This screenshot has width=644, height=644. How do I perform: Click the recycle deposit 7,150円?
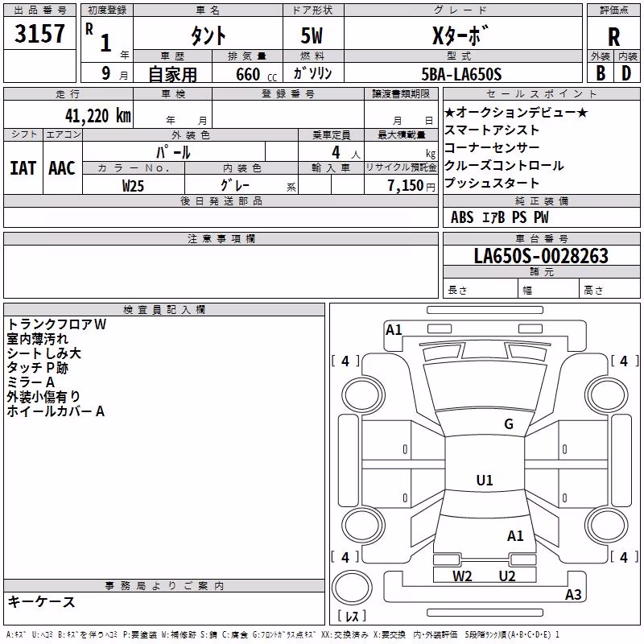pyautogui.click(x=411, y=185)
